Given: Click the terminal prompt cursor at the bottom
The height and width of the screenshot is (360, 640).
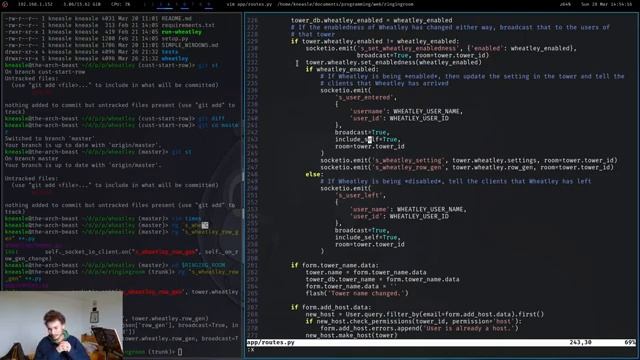Looking at the screenshot, I should click(x=180, y=351).
